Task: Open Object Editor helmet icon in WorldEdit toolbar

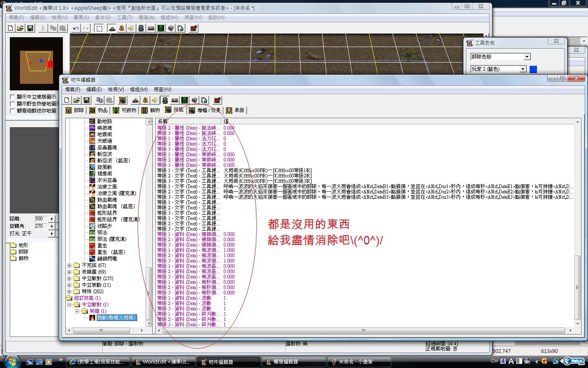Action: point(141,28)
